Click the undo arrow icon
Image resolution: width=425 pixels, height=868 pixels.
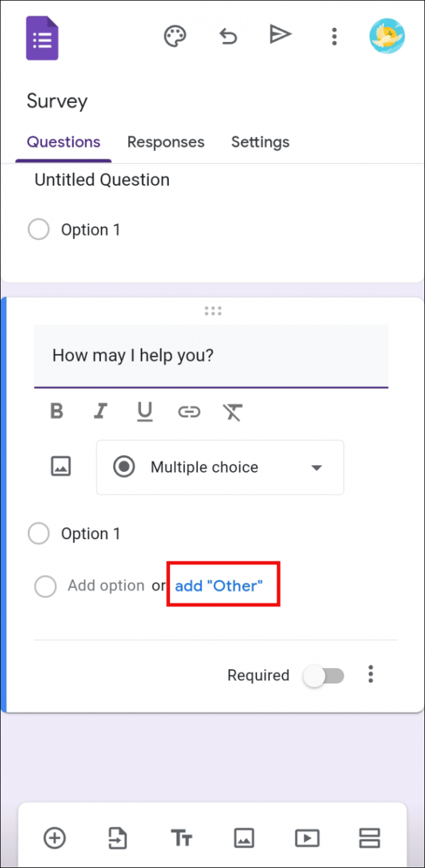tap(228, 36)
